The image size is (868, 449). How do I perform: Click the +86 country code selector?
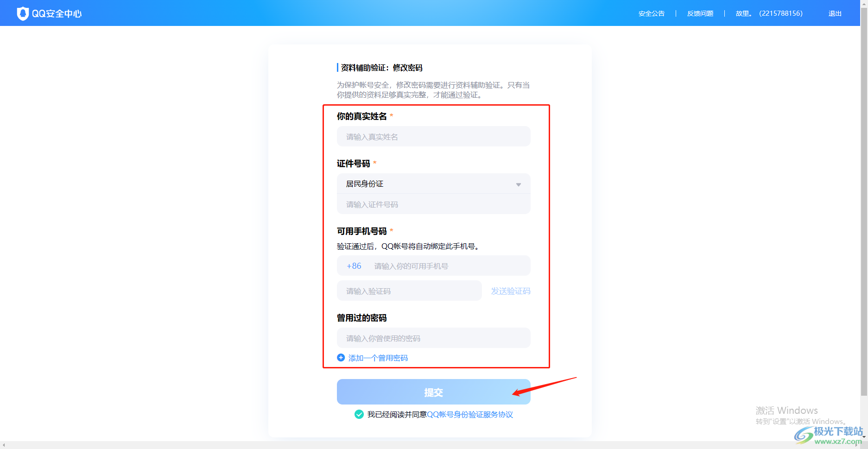click(x=354, y=266)
